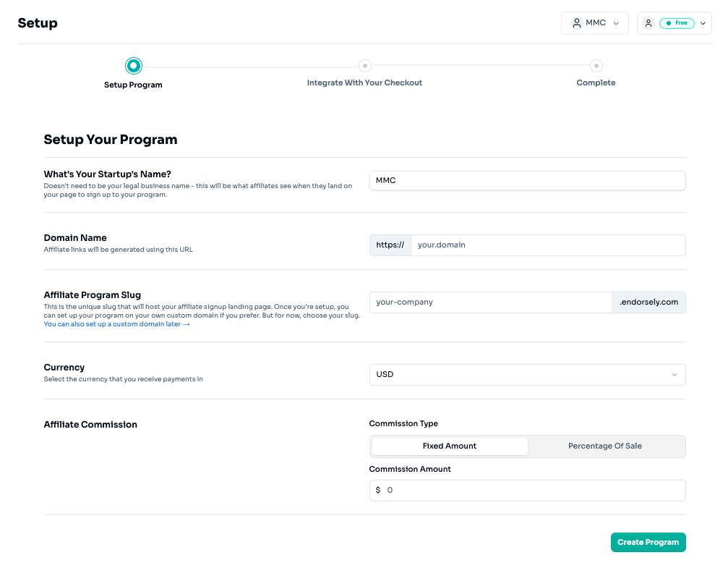The image size is (728, 568).
Task: Open the USD currency dropdown
Action: click(528, 375)
